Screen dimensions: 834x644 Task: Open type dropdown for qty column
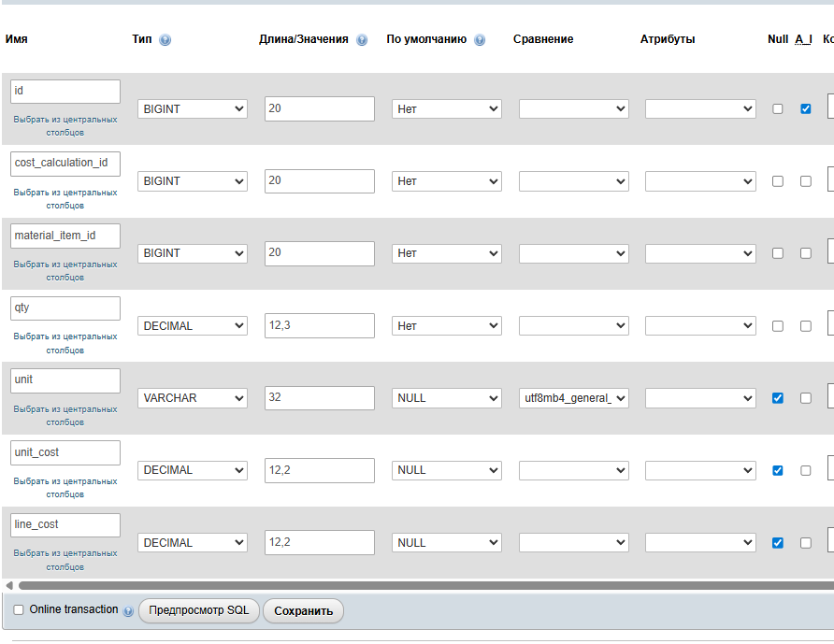tap(193, 326)
